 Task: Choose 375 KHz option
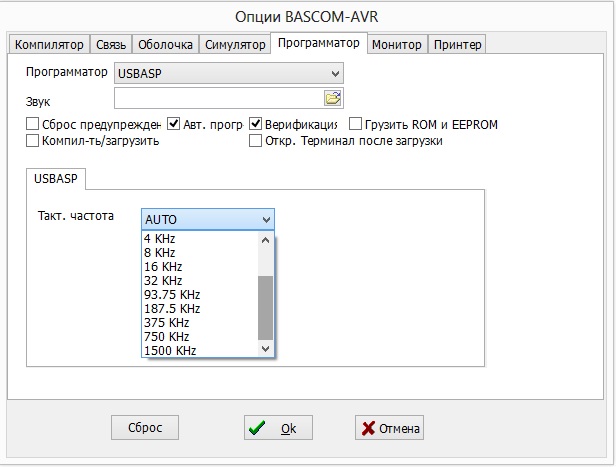coord(200,322)
